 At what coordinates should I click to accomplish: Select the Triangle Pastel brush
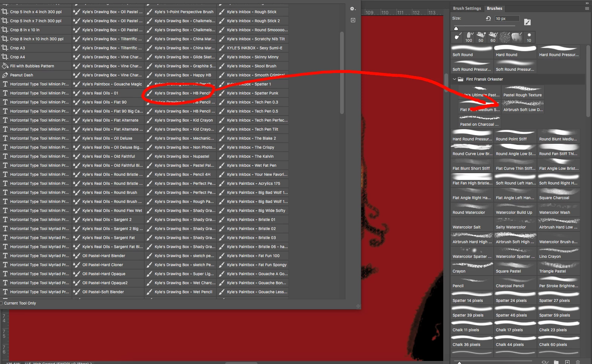pos(558,268)
